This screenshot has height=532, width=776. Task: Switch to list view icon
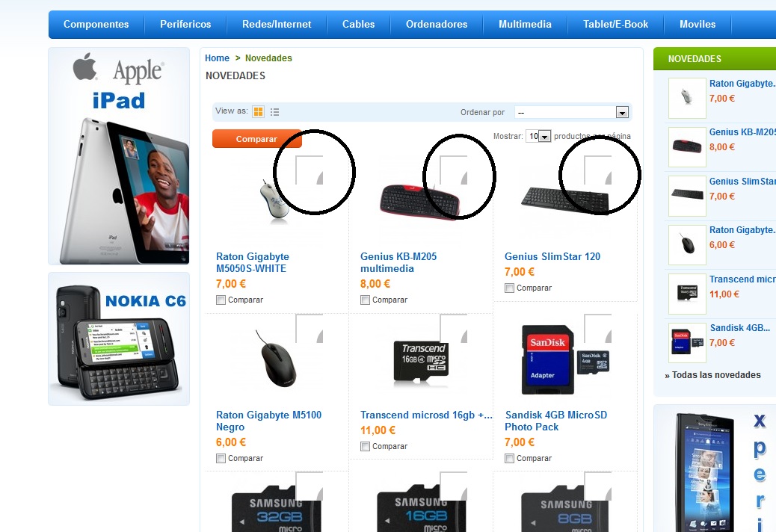tap(274, 112)
